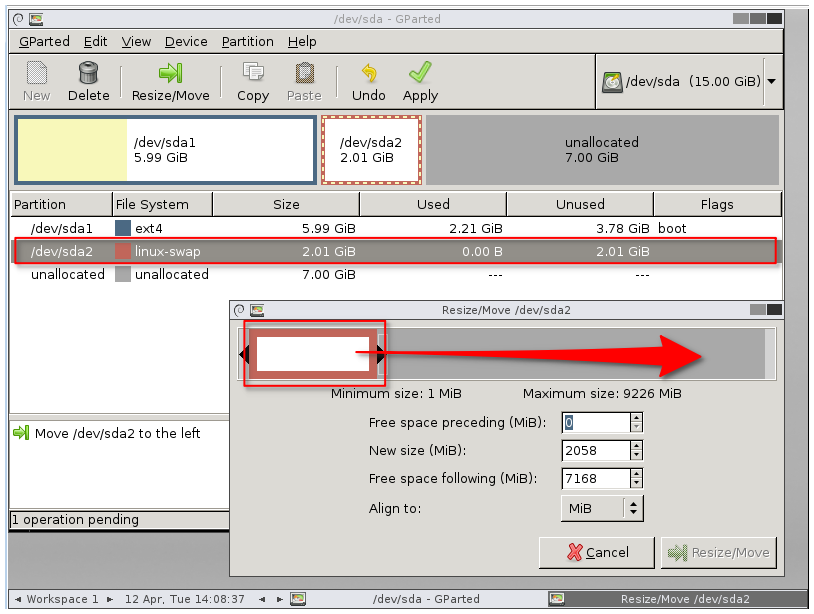
Task: Click the Undo arrow icon
Action: click(x=369, y=73)
